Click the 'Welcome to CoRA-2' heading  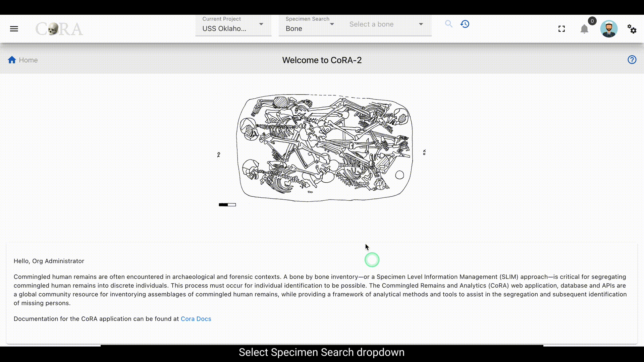322,60
